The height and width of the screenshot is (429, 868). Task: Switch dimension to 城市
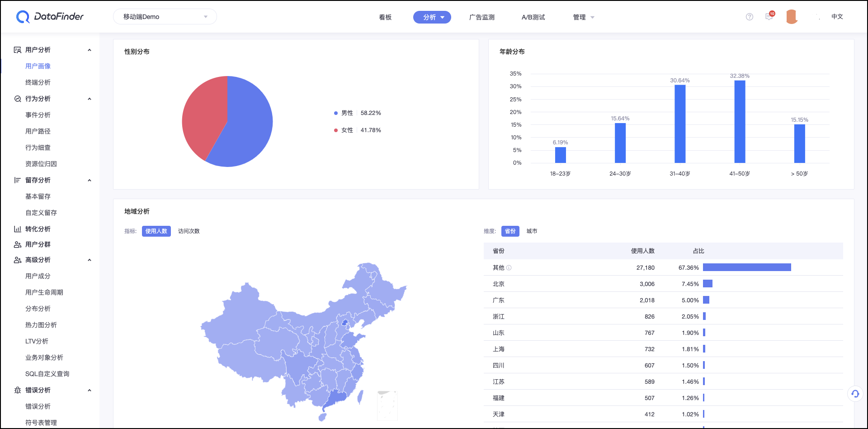[x=532, y=231]
